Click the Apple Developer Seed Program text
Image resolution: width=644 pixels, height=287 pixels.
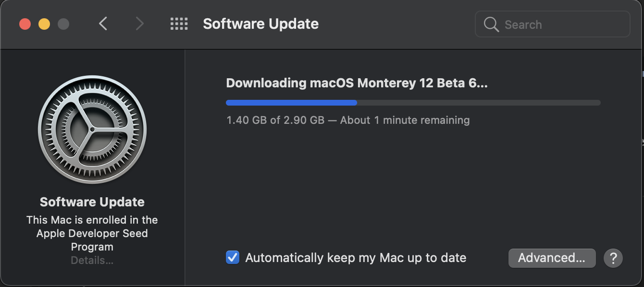92,234
